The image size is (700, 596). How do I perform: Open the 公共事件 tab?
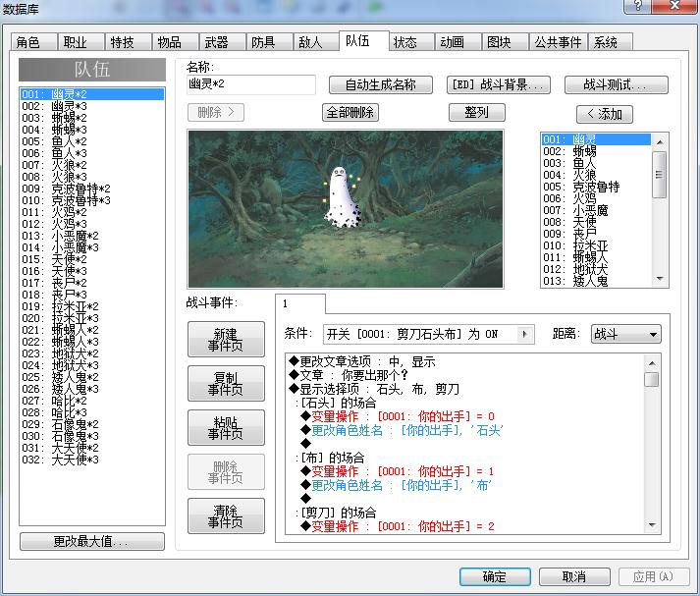[x=559, y=42]
